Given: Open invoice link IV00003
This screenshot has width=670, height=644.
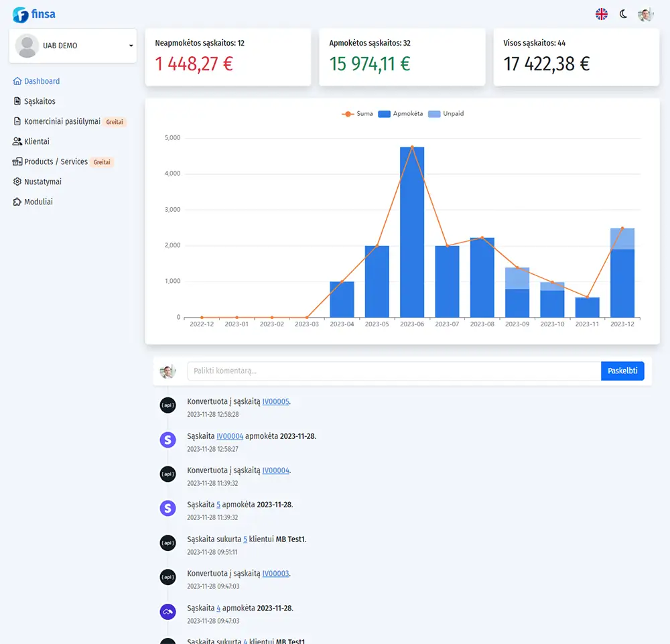Looking at the screenshot, I should point(275,574).
